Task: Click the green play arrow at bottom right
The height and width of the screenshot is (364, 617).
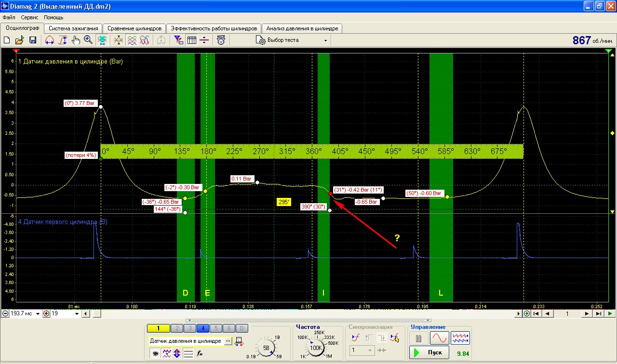Action: tap(610, 314)
